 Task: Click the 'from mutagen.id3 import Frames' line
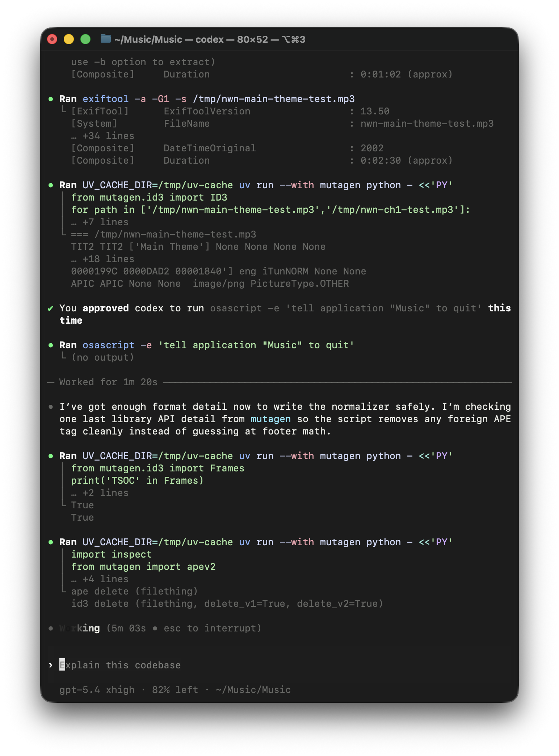coord(158,469)
